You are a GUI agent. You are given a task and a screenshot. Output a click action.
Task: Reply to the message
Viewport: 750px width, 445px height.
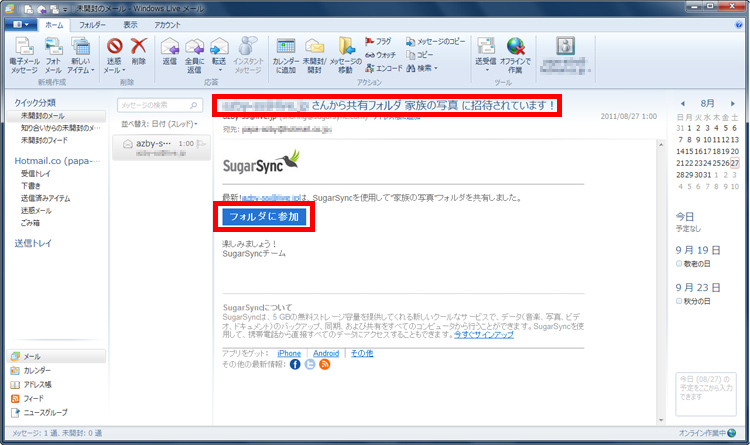coord(170,52)
